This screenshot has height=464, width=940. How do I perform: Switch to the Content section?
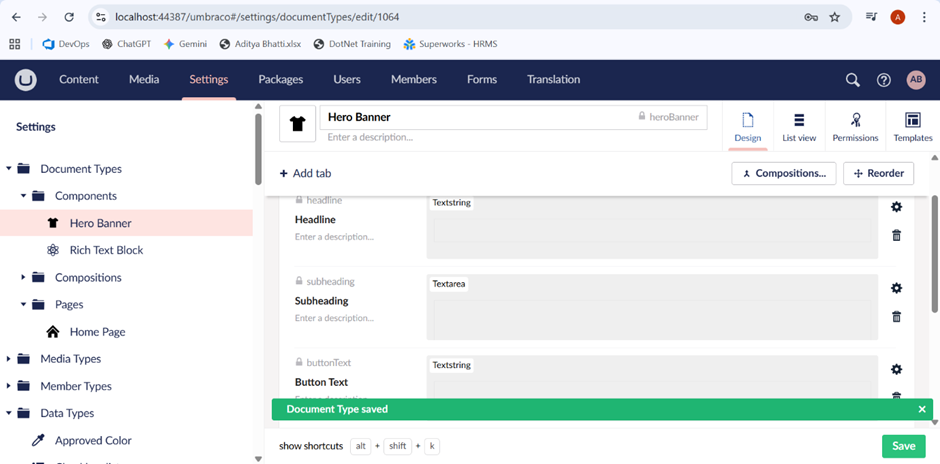pos(79,80)
